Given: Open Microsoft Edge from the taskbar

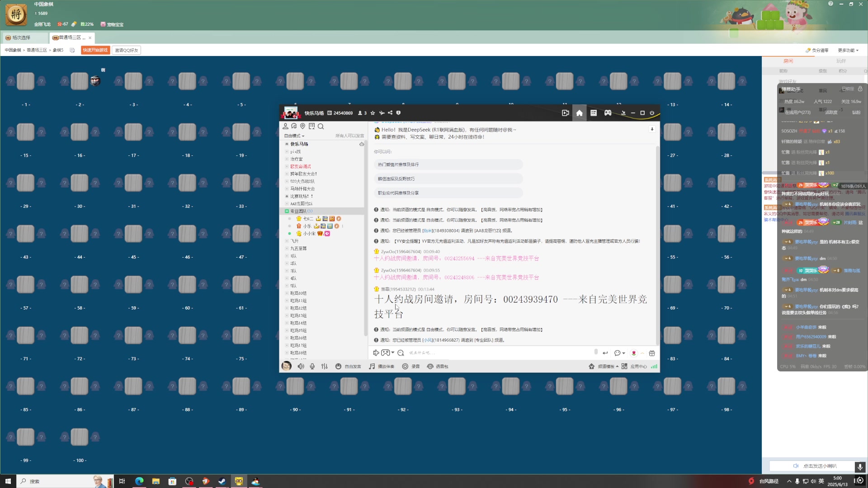Looking at the screenshot, I should (x=139, y=481).
